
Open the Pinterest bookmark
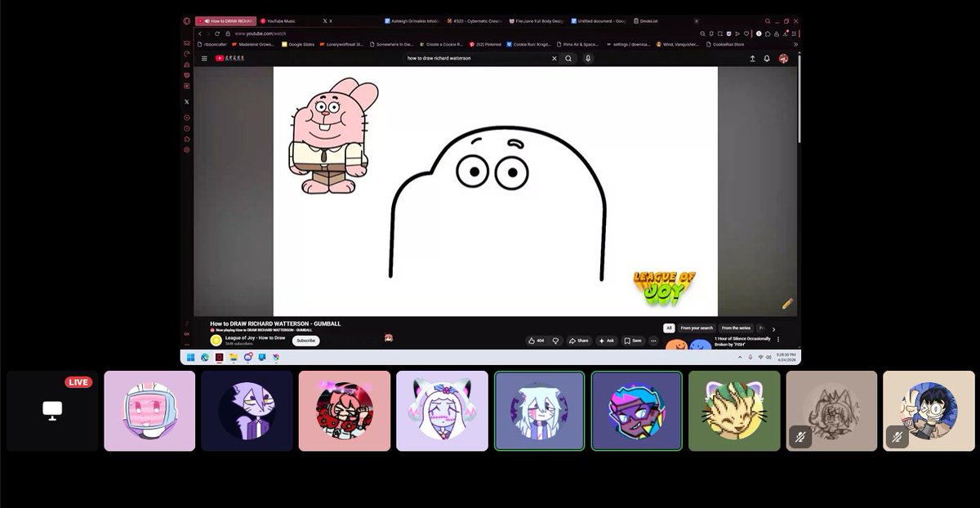pyautogui.click(x=485, y=44)
